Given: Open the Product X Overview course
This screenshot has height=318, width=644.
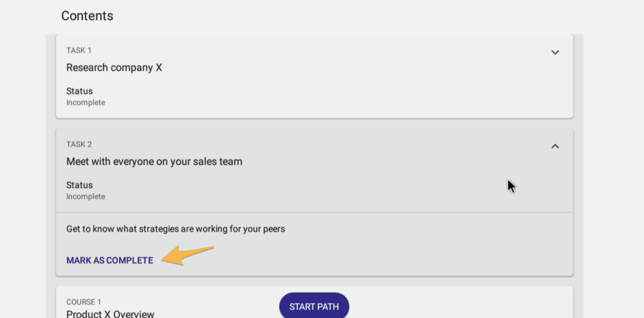Looking at the screenshot, I should tap(110, 314).
